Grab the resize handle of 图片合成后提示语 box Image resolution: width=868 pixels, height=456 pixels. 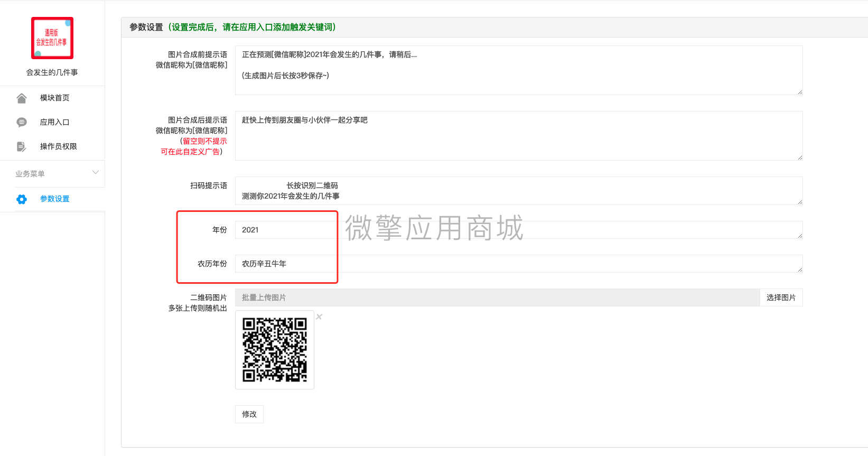pyautogui.click(x=800, y=157)
